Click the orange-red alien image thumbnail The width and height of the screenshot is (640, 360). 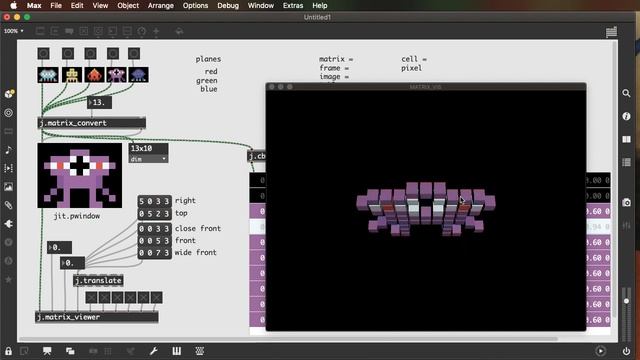click(94, 75)
